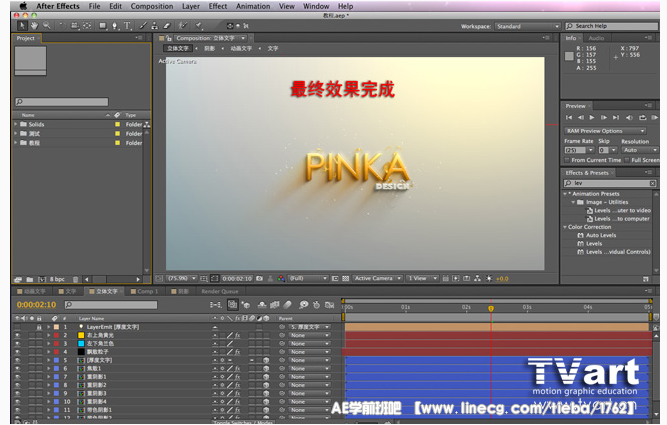667x425 pixels.
Task: Select the Selection arrow tool
Action: 21,26
